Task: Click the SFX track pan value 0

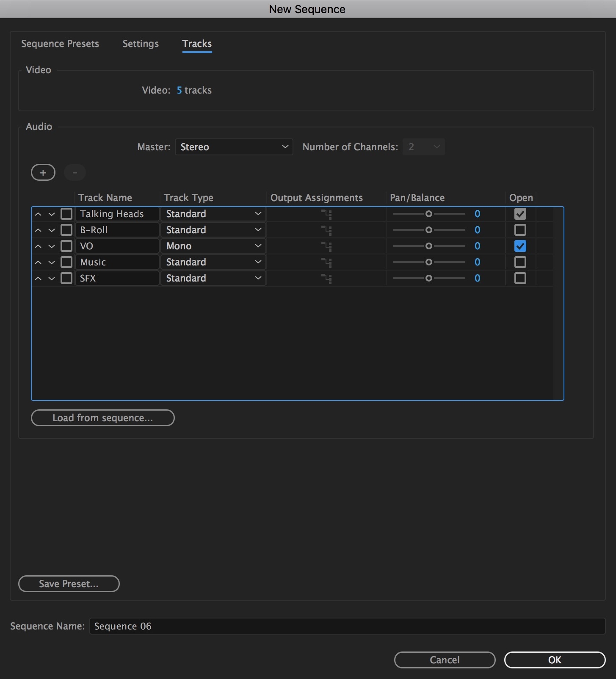Action: pyautogui.click(x=478, y=278)
